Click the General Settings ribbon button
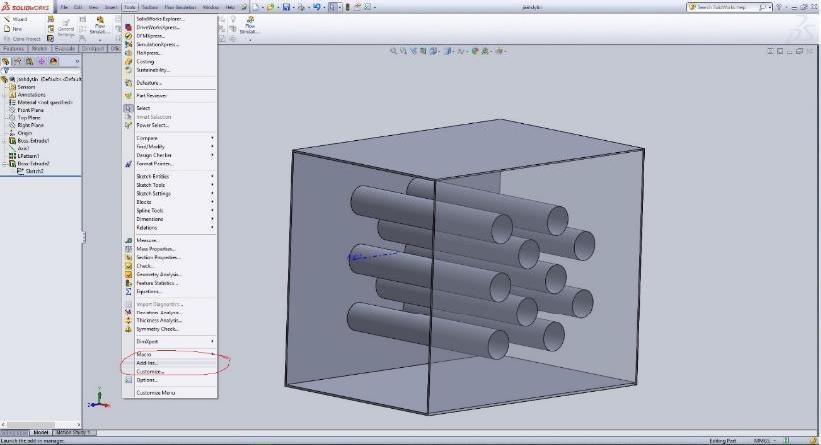 click(66, 28)
